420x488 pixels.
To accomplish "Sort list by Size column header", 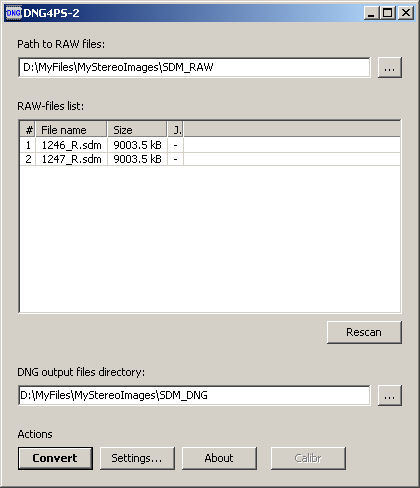I will [x=137, y=130].
